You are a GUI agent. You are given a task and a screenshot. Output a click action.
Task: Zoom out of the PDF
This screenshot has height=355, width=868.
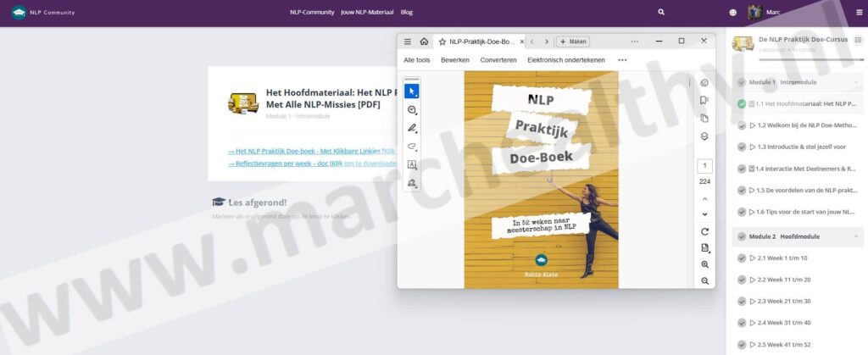(704, 281)
